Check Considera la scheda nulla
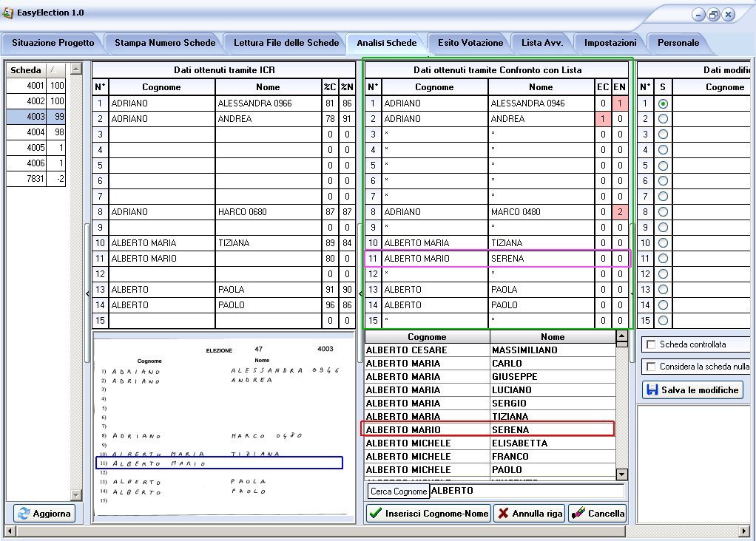756x541 pixels. coord(651,367)
